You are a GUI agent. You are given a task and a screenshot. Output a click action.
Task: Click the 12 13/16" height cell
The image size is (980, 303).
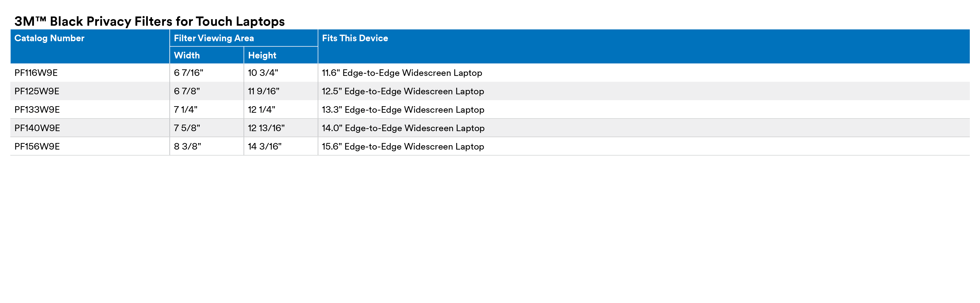tap(266, 128)
